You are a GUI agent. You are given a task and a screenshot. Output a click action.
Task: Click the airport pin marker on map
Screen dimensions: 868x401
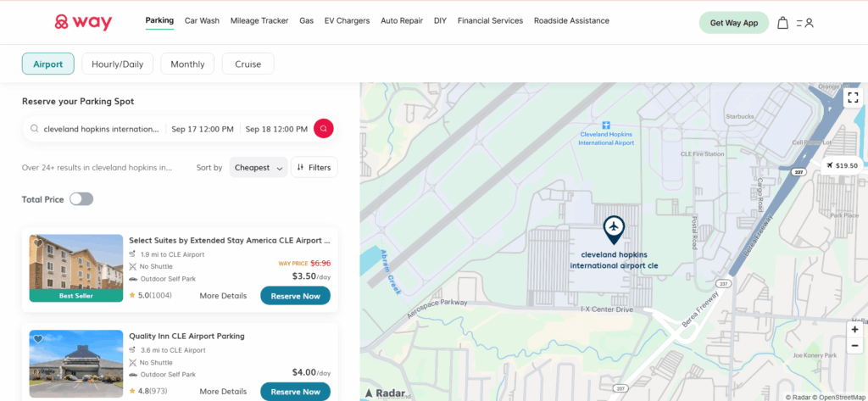click(614, 230)
